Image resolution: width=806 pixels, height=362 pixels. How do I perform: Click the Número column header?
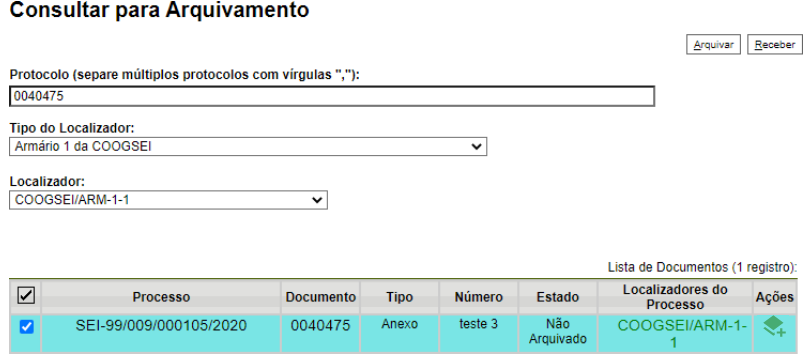(479, 297)
